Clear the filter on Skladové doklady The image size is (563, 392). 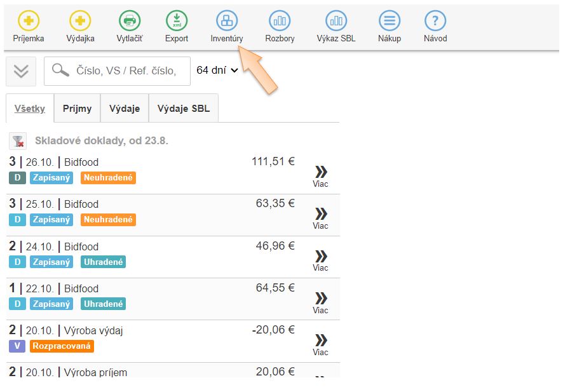coord(18,141)
